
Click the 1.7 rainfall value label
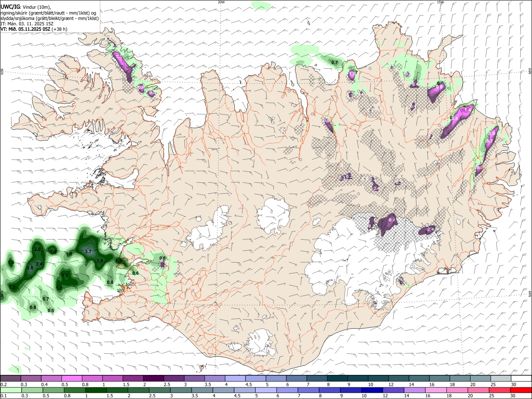tap(65, 276)
